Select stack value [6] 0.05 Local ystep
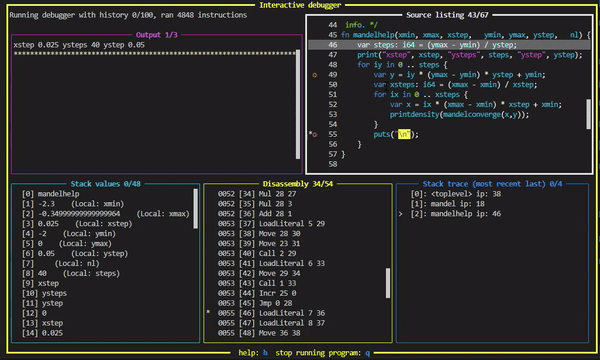Screen dimensions: 600x360 click(75, 254)
